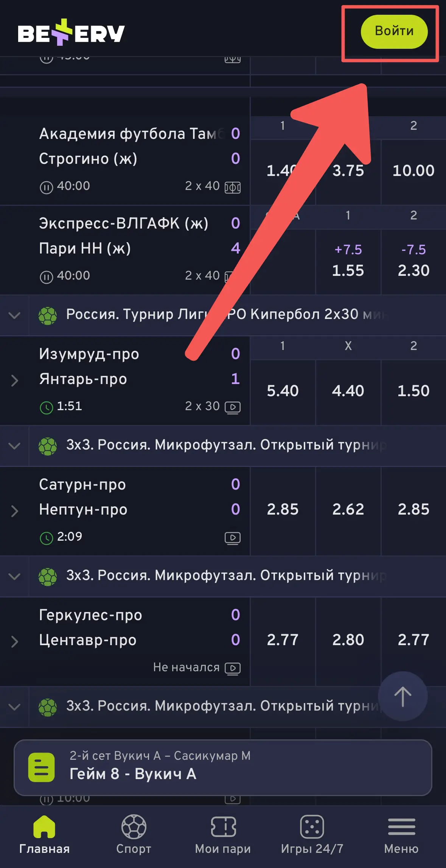446x868 pixels.
Task: Select odds 1.50 for Янтарь-про win
Action: [x=413, y=390]
